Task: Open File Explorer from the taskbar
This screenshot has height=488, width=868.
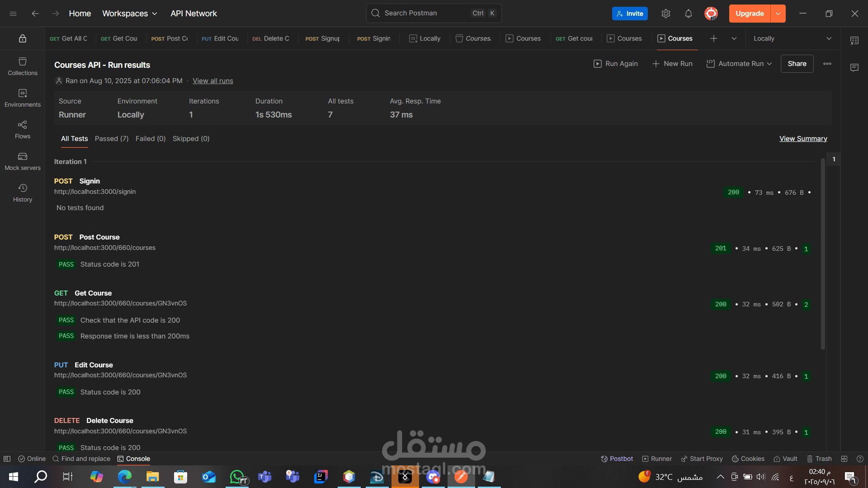Action: [152, 476]
